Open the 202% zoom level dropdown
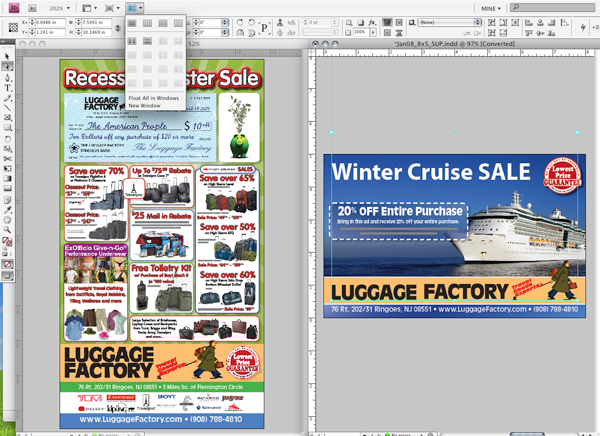600x436 pixels. pos(60,6)
